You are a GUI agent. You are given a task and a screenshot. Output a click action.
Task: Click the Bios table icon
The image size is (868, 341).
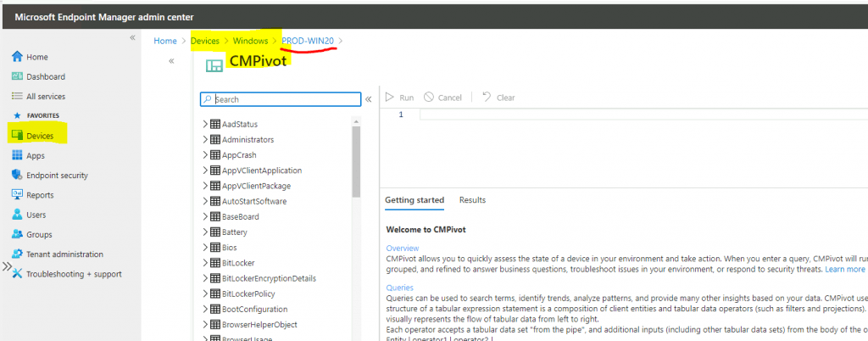pos(215,248)
